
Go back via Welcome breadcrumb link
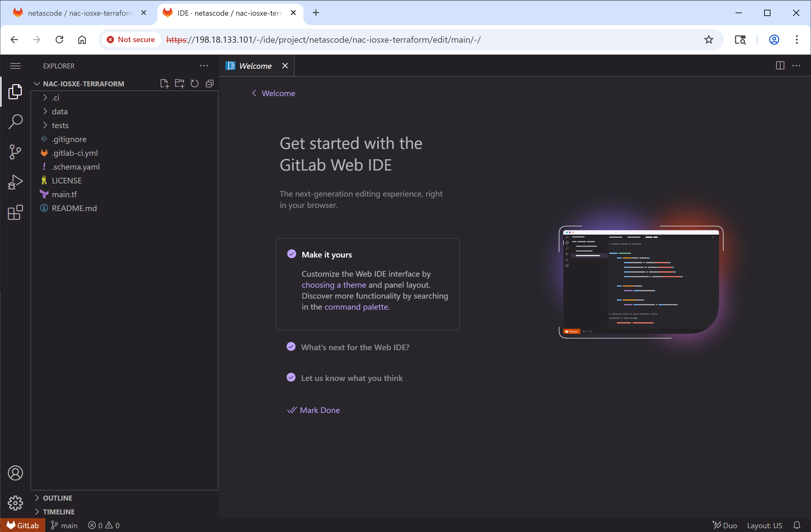(273, 93)
